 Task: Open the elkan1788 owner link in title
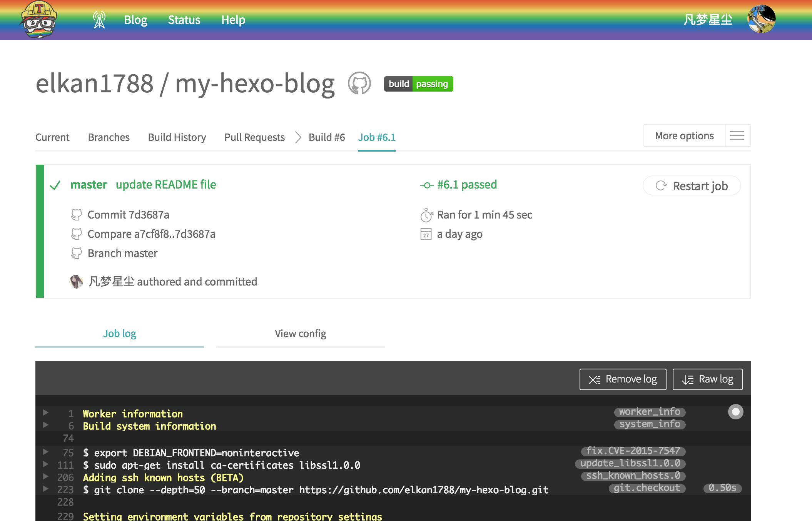click(94, 83)
